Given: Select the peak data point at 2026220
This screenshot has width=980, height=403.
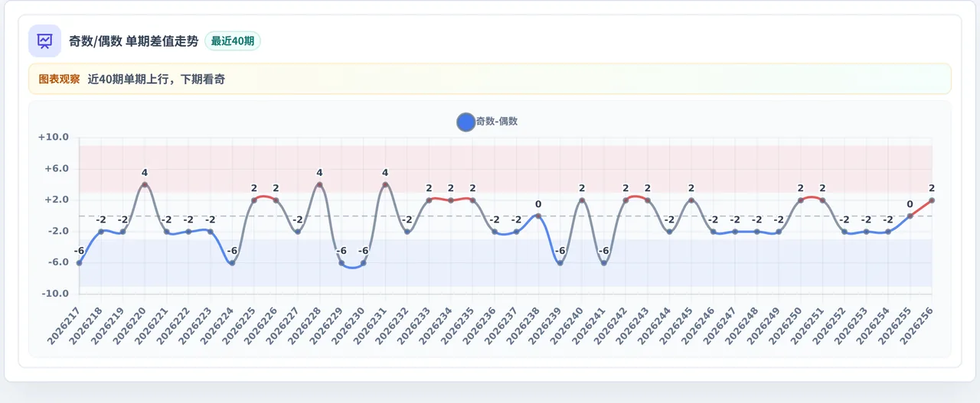Looking at the screenshot, I should click(145, 185).
